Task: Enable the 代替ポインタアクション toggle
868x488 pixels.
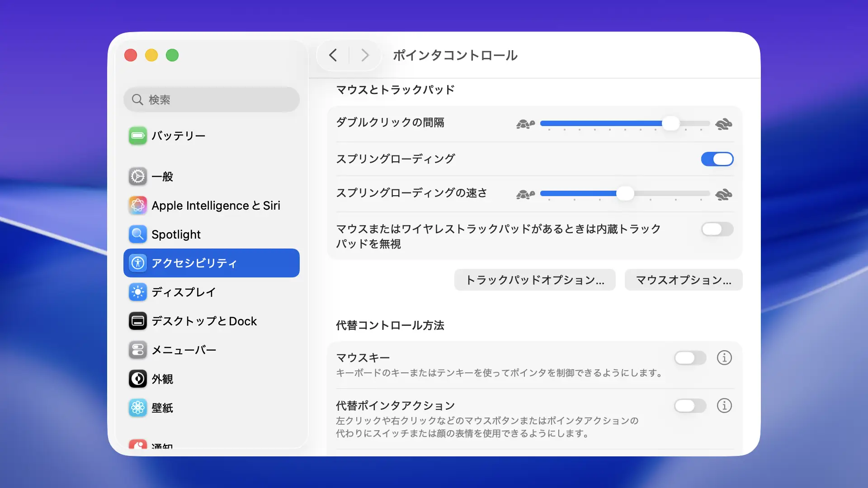Action: coord(690,406)
